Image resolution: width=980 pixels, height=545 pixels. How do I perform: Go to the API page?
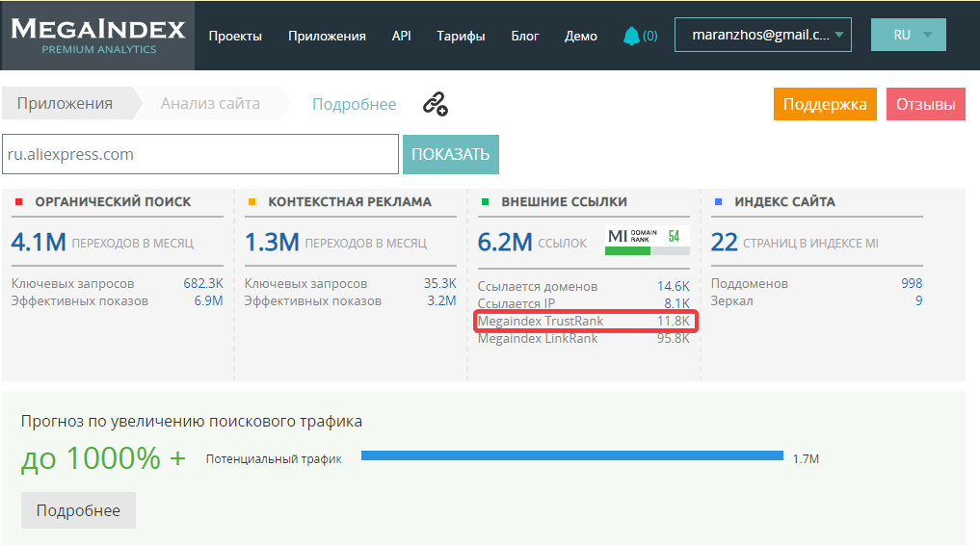pos(401,37)
